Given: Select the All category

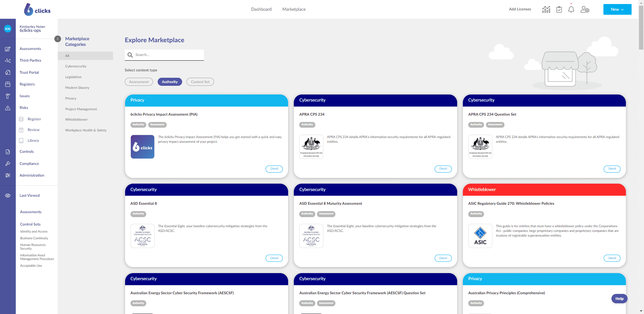Looking at the screenshot, I should (x=85, y=56).
